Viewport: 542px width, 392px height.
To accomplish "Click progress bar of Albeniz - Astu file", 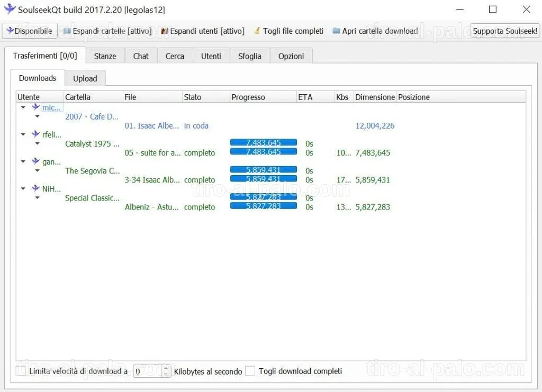I will tap(264, 206).
